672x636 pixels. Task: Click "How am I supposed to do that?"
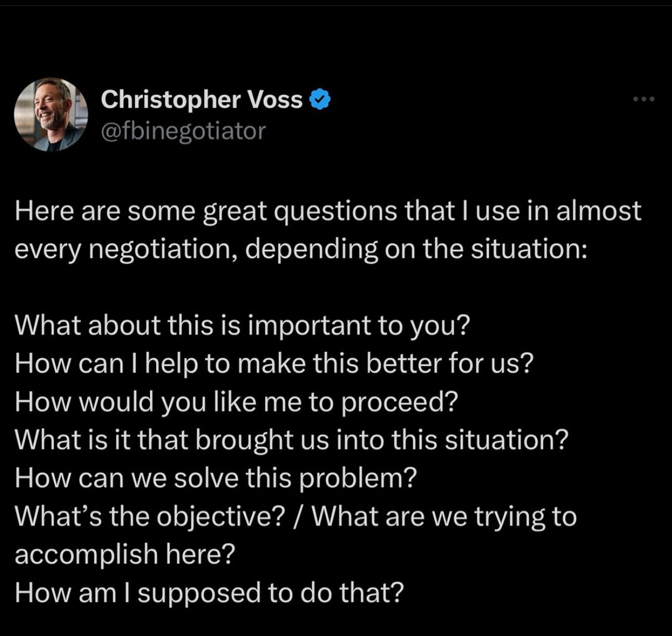pyautogui.click(x=210, y=593)
